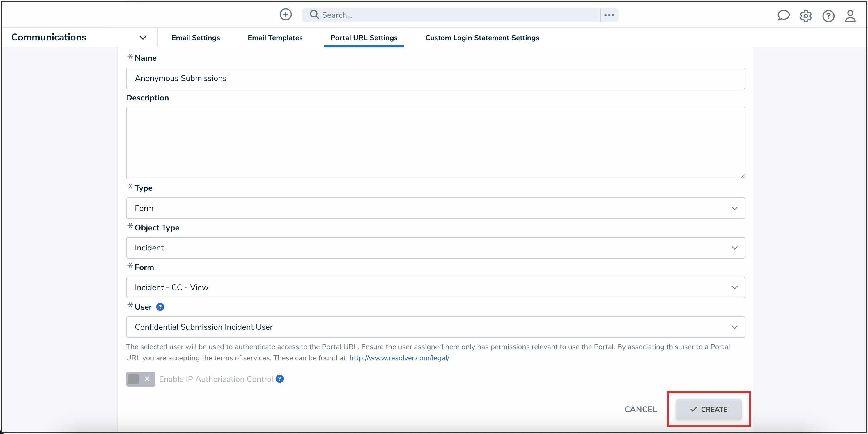
Task: Toggle Enable IP Authorization Control switch
Action: point(141,379)
